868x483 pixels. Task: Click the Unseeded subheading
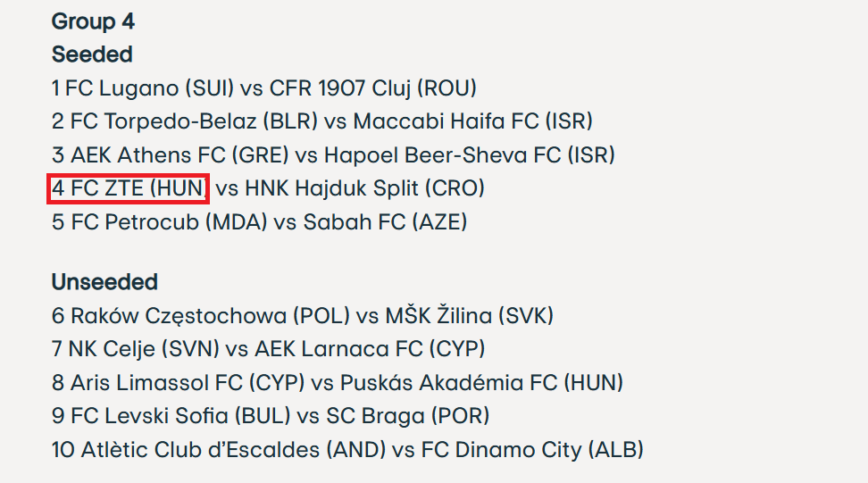pyautogui.click(x=104, y=281)
